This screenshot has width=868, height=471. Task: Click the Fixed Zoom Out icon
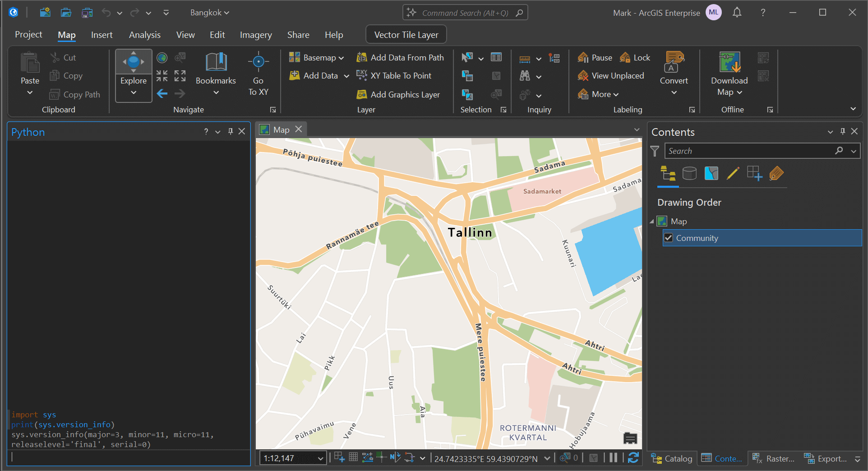(180, 76)
